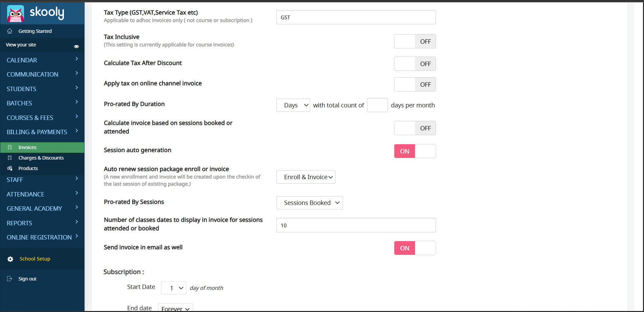The image size is (644, 312).
Task: Click the Tax Type input field
Action: 356,17
